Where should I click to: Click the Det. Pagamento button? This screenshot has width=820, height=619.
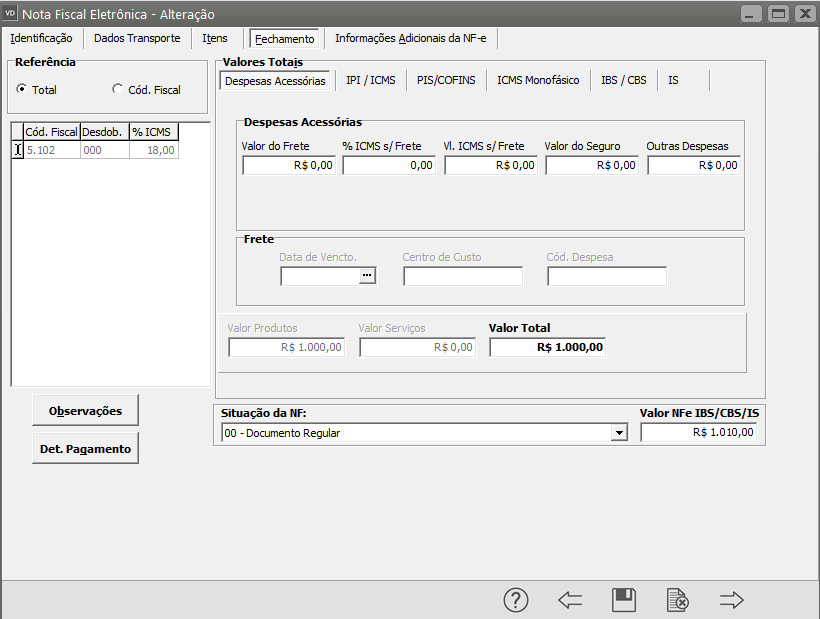tap(86, 449)
